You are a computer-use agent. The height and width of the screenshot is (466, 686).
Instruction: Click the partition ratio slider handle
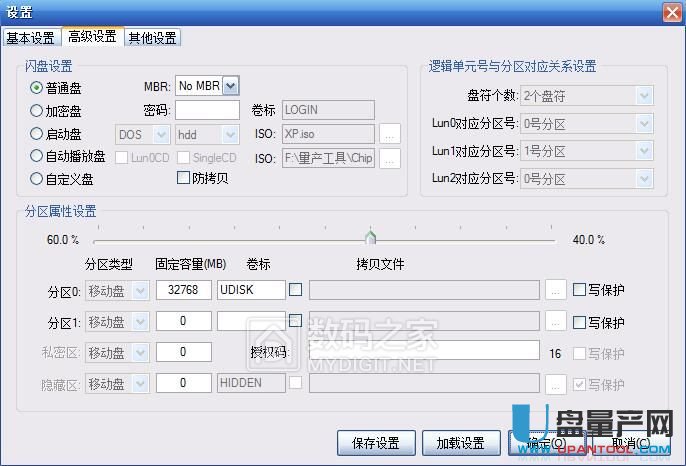click(370, 238)
